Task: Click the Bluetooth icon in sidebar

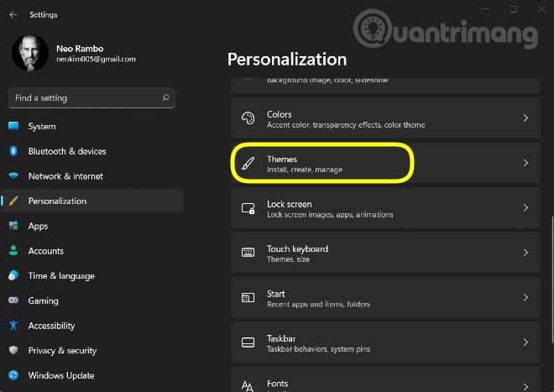Action: click(13, 151)
